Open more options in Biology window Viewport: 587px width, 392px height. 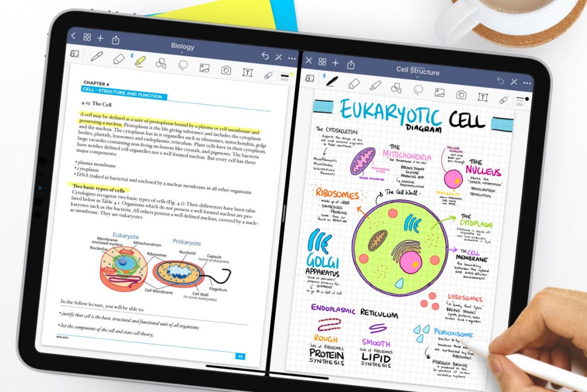click(x=292, y=58)
